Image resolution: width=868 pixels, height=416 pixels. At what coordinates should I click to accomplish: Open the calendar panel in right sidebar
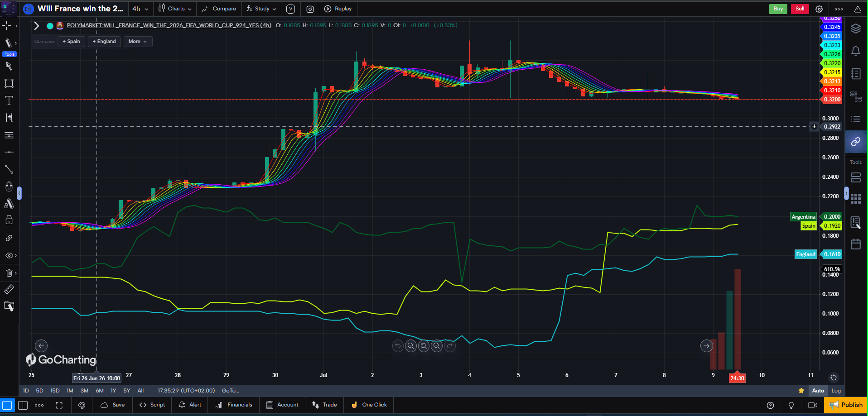[855, 244]
